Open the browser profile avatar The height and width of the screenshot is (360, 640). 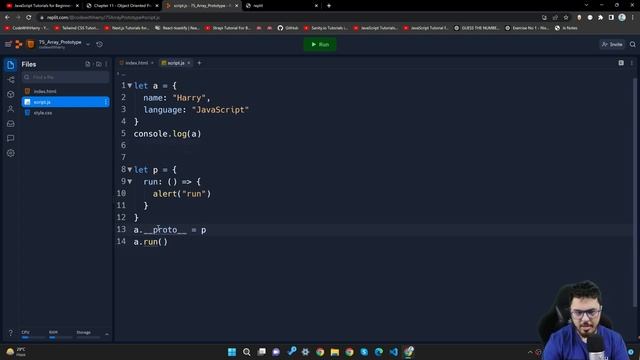[622, 18]
